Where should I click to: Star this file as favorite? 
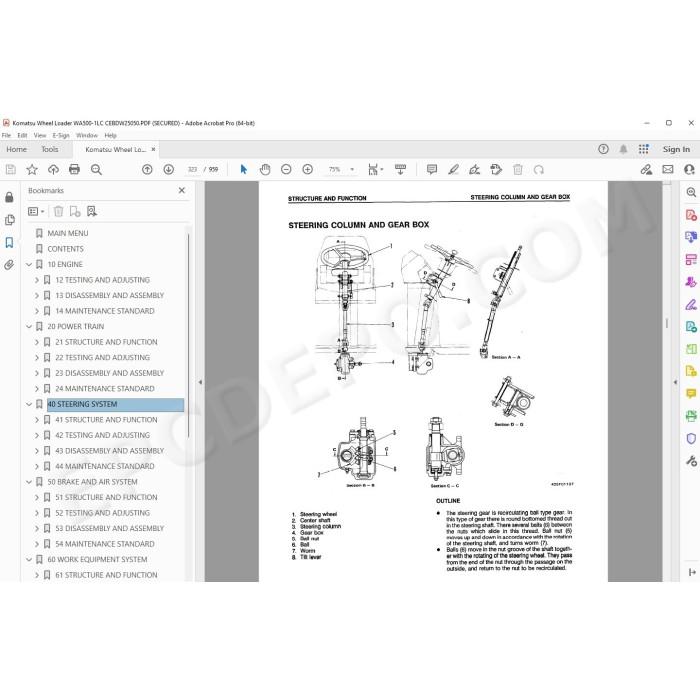click(x=32, y=170)
